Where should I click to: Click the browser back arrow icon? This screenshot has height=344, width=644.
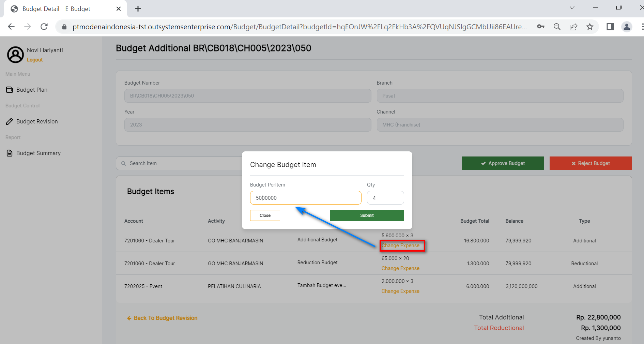click(x=11, y=27)
